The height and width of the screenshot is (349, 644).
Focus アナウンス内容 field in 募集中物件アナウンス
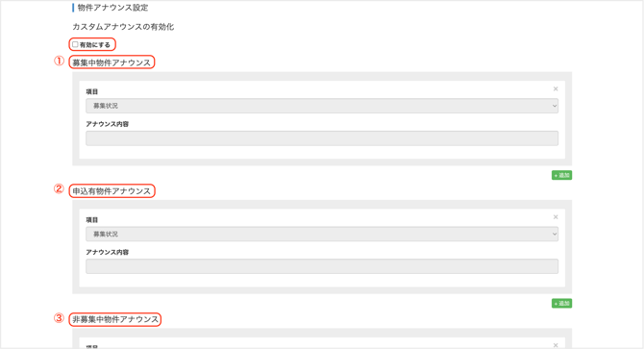tap(322, 138)
